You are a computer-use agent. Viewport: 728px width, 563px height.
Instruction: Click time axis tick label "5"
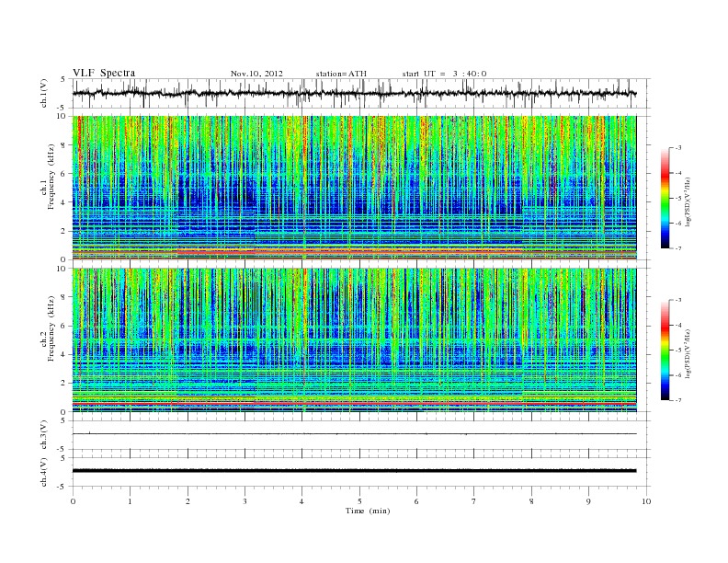tap(359, 501)
